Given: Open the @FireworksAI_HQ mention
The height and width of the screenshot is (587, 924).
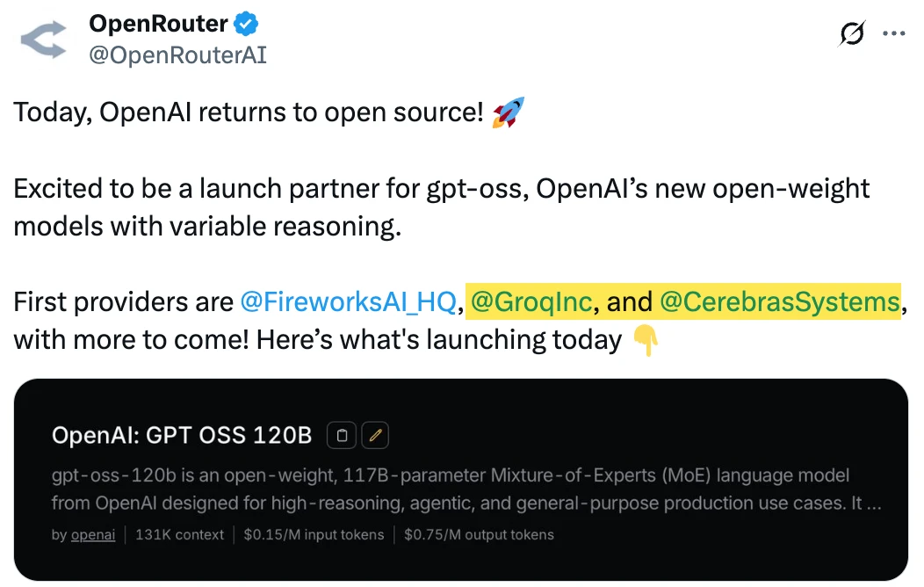Looking at the screenshot, I should [349, 302].
